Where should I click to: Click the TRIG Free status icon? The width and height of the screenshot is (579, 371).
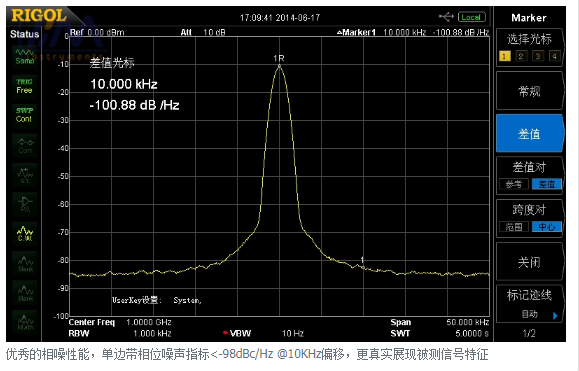[x=24, y=86]
